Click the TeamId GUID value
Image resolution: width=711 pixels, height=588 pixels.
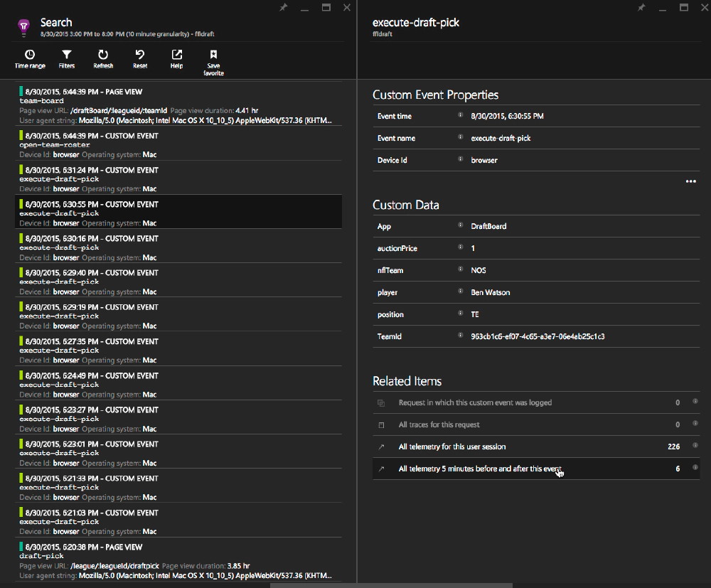pos(538,336)
